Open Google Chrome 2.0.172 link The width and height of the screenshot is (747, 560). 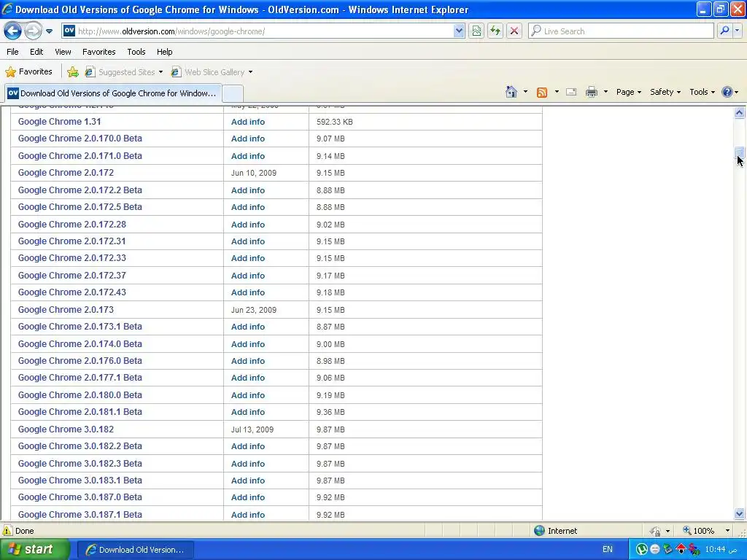pos(66,173)
